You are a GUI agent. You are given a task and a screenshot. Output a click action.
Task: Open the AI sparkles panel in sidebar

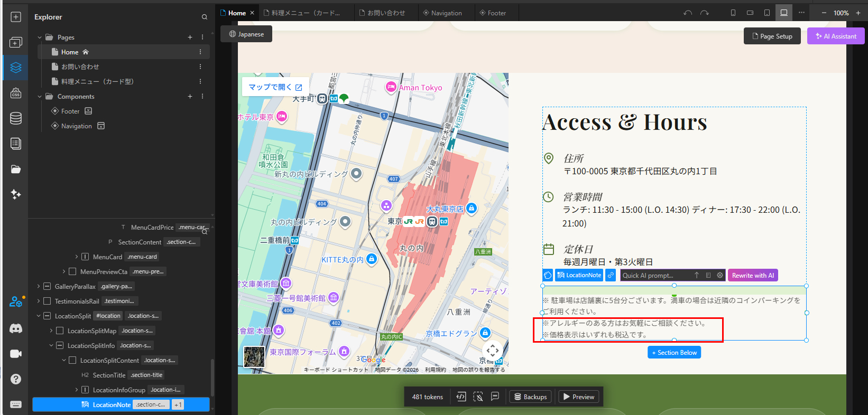point(16,194)
